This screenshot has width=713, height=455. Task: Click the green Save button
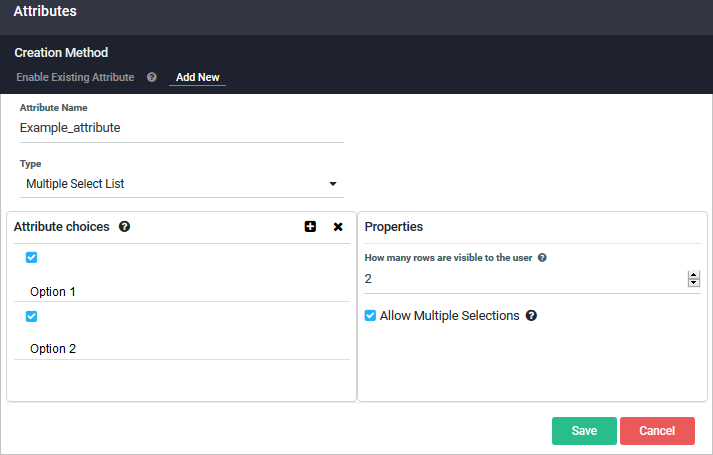click(x=584, y=431)
